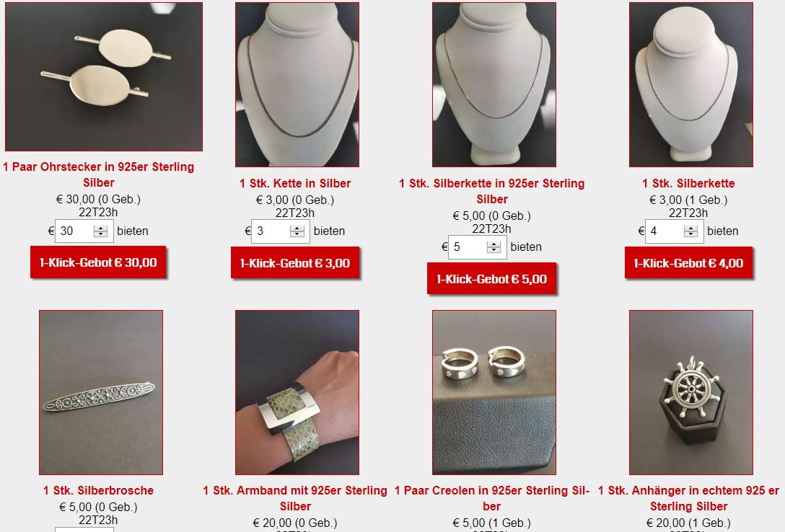View the snakeskin Armband bracelet photo
Screen dimensions: 785x532
coord(297,392)
